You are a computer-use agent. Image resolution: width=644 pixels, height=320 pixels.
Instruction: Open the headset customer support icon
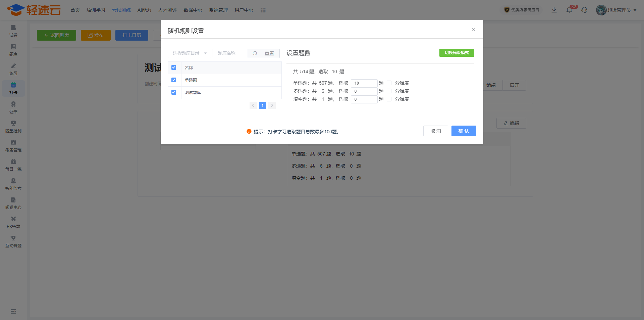(x=584, y=10)
